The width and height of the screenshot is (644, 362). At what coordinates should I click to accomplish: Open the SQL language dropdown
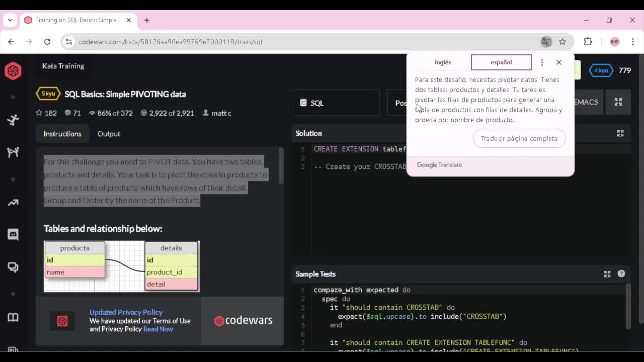coord(336,103)
